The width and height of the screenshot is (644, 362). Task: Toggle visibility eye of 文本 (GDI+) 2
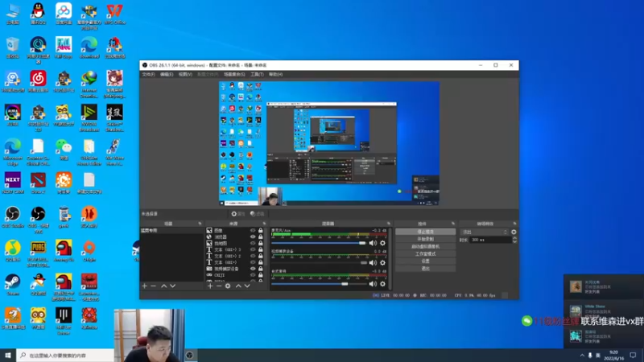[253, 256]
